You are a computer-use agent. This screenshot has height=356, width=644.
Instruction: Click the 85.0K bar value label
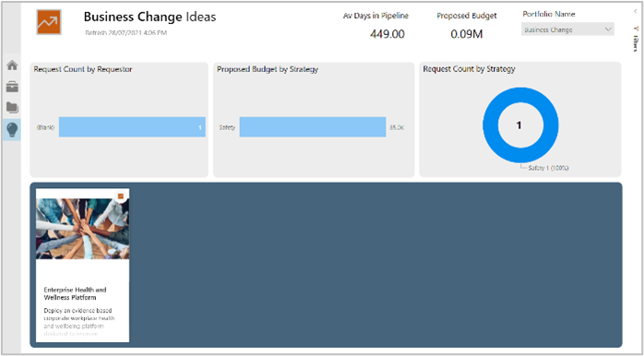pyautogui.click(x=397, y=127)
